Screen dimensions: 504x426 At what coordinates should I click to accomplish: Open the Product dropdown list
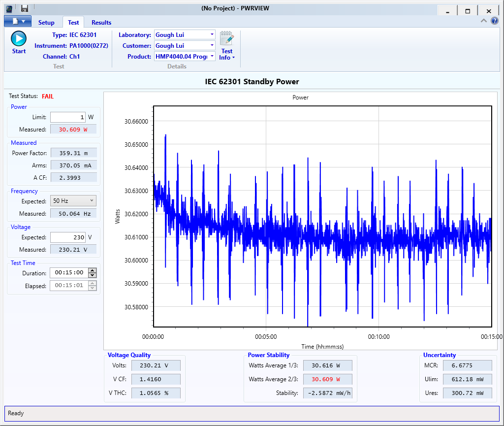coord(212,56)
